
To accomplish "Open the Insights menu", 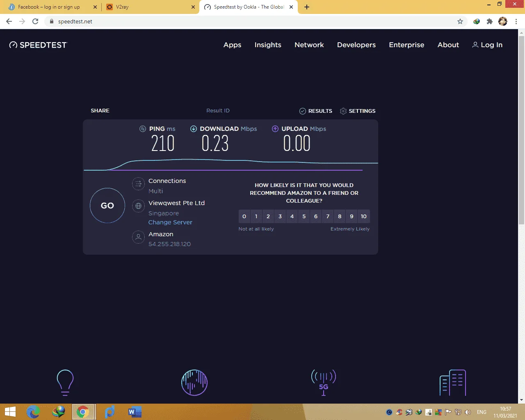I will (268, 45).
